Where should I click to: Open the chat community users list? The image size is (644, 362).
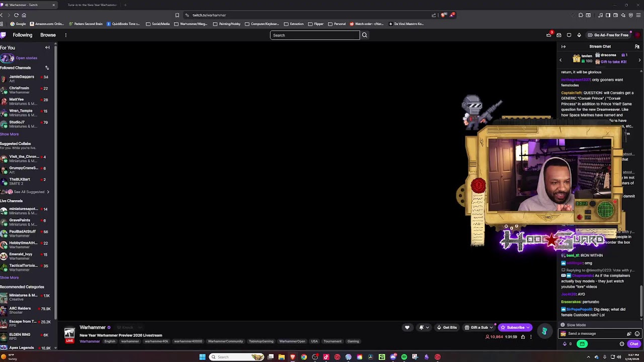tap(637, 47)
